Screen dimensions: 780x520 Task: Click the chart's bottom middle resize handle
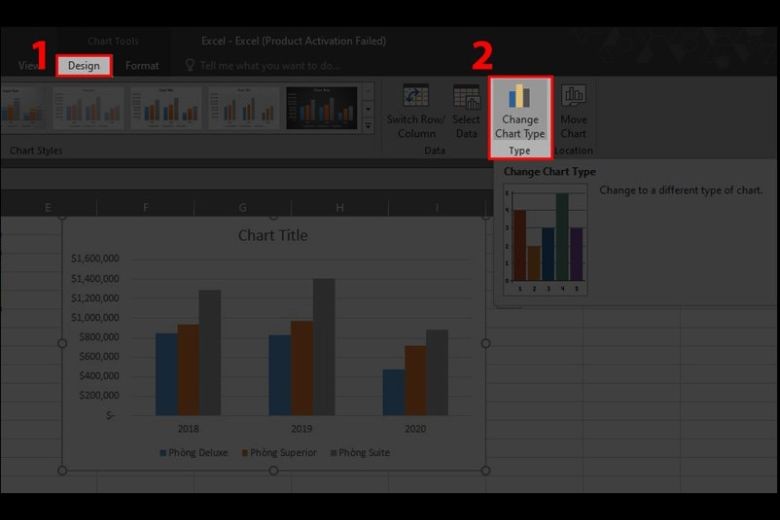click(x=274, y=470)
